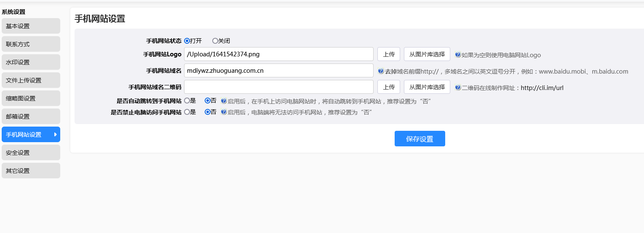Focus the 手机网站Logo path field
The width and height of the screenshot is (644, 233).
279,54
